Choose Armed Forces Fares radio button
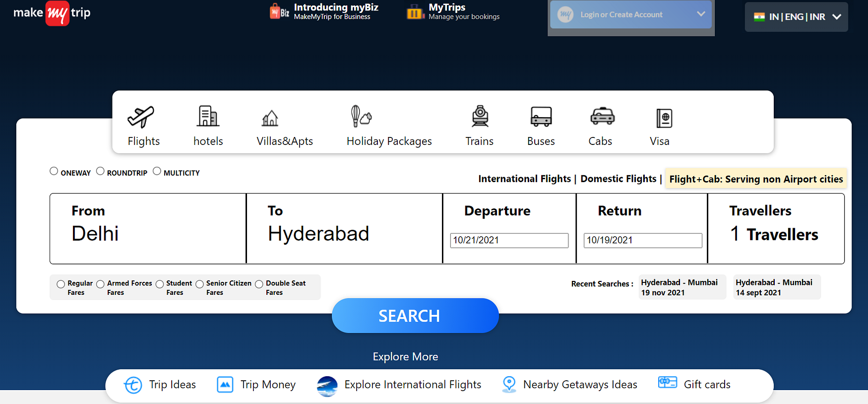This screenshot has width=868, height=404. [x=100, y=284]
